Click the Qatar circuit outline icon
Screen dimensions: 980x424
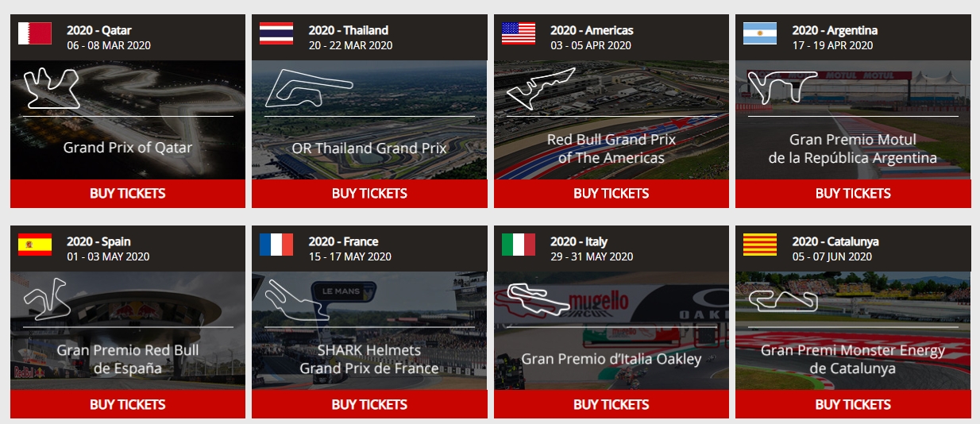[52, 88]
